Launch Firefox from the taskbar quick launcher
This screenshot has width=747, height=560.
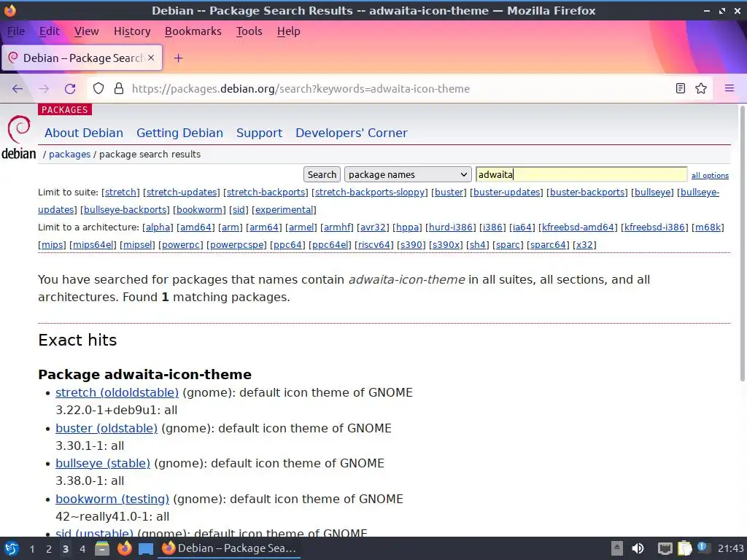tap(124, 548)
